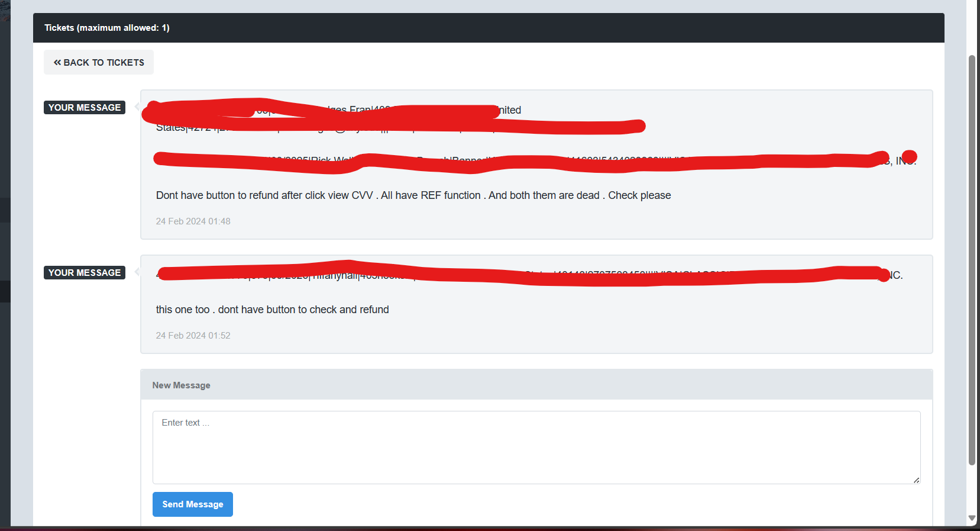Click the pointer arrow of the second message bubble
This screenshot has height=531, width=980.
tap(137, 272)
